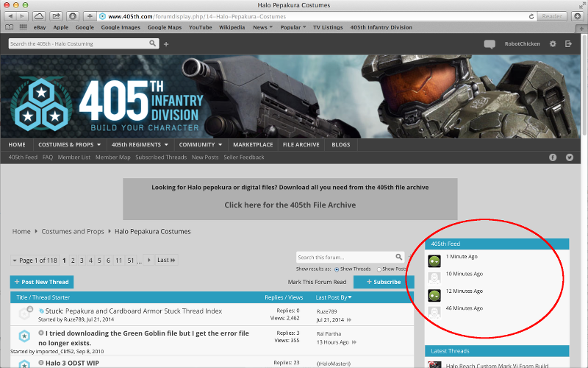Screen dimensions: 588x368
Task: Open the Marketplace tab
Action: (253, 144)
